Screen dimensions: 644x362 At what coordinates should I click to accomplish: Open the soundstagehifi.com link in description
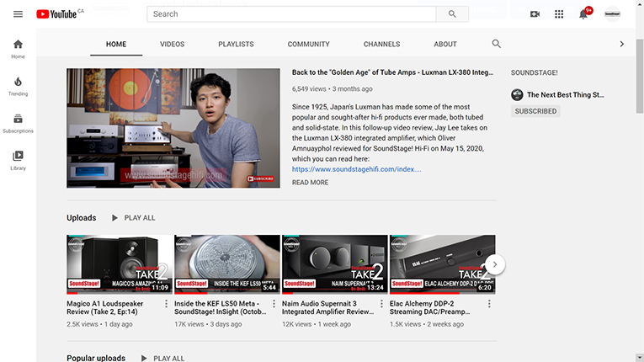[x=356, y=169]
